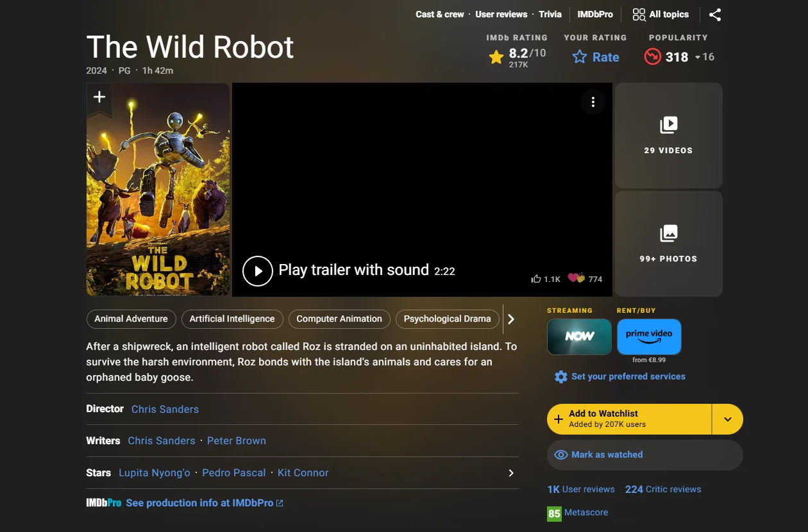The height and width of the screenshot is (532, 808).
Task: Open the 99+ Photos gallery icon
Action: pos(668,233)
